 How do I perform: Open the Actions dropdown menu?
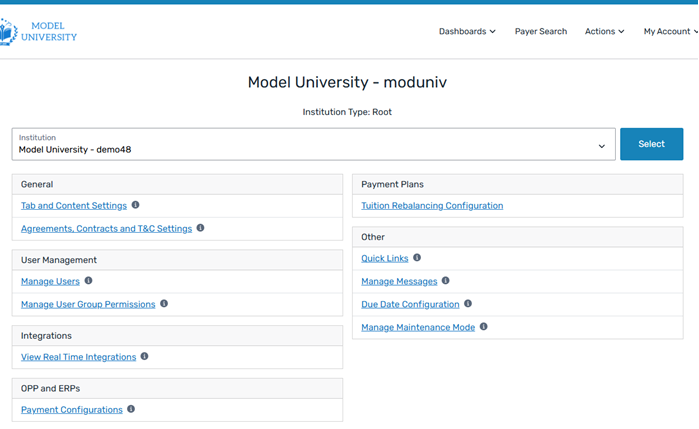[604, 31]
